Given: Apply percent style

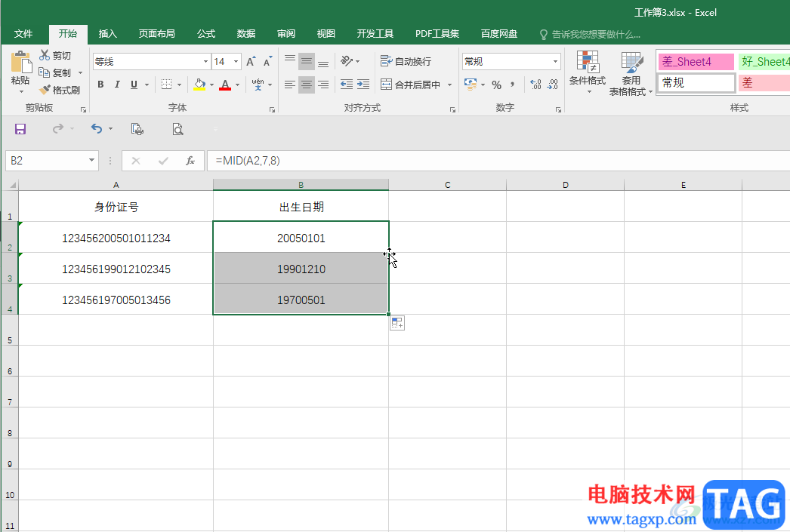Looking at the screenshot, I should pos(497,85).
